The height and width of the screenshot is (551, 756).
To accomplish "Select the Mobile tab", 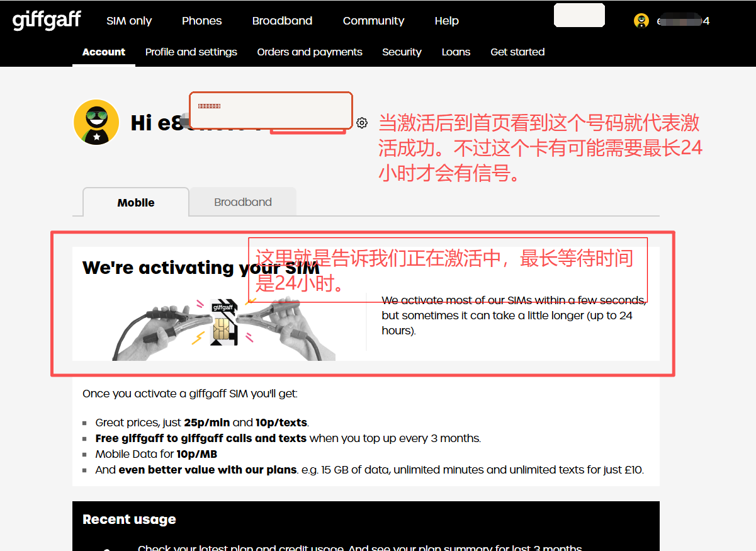I will (136, 202).
